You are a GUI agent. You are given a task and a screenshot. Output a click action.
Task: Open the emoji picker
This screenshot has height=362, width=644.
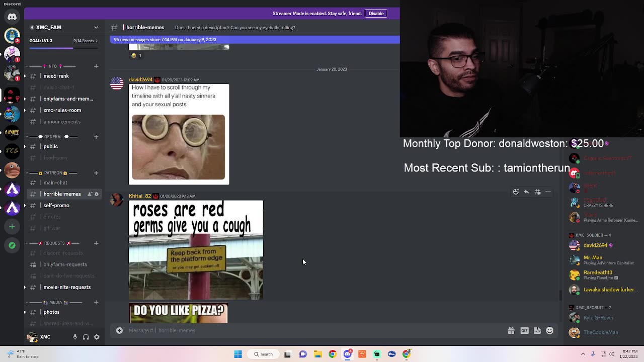(549, 330)
